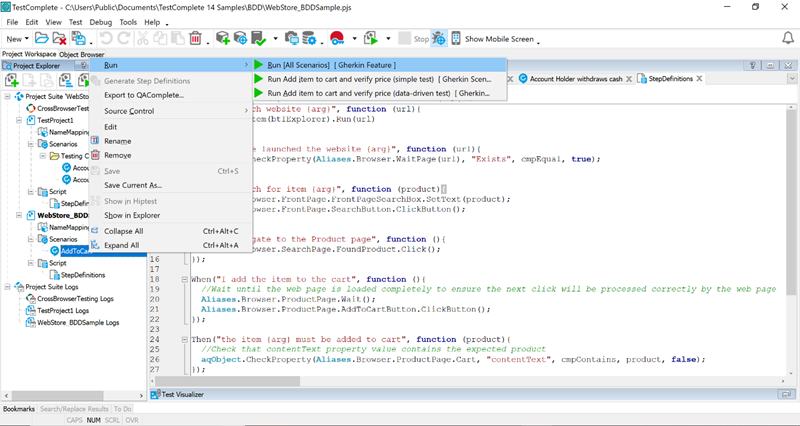Click the Project Explorer horizontal scrollbar
This screenshot has width=800, height=426.
[x=74, y=395]
